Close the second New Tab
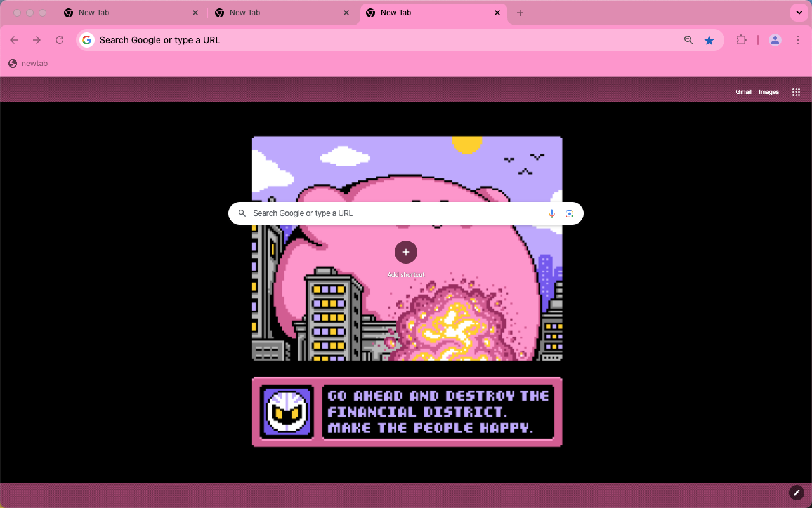The height and width of the screenshot is (508, 812). (346, 13)
